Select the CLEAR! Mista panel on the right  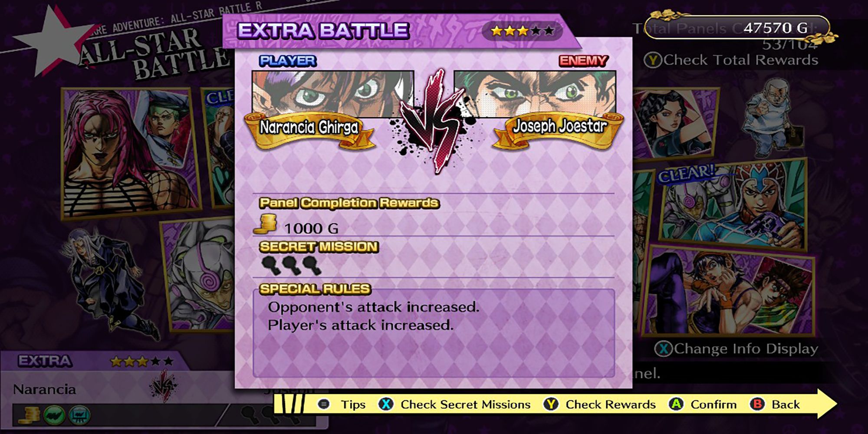(x=733, y=206)
